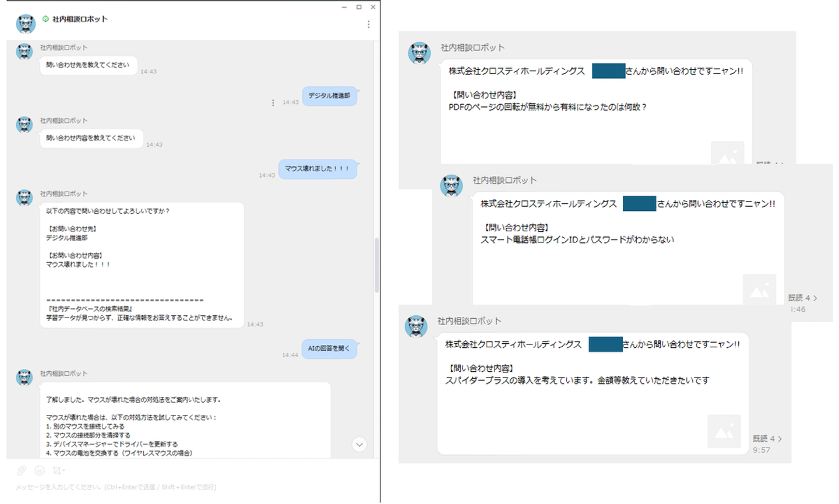
Task: Click the マウス壊れました！！！ sent bubble
Action: [x=318, y=169]
